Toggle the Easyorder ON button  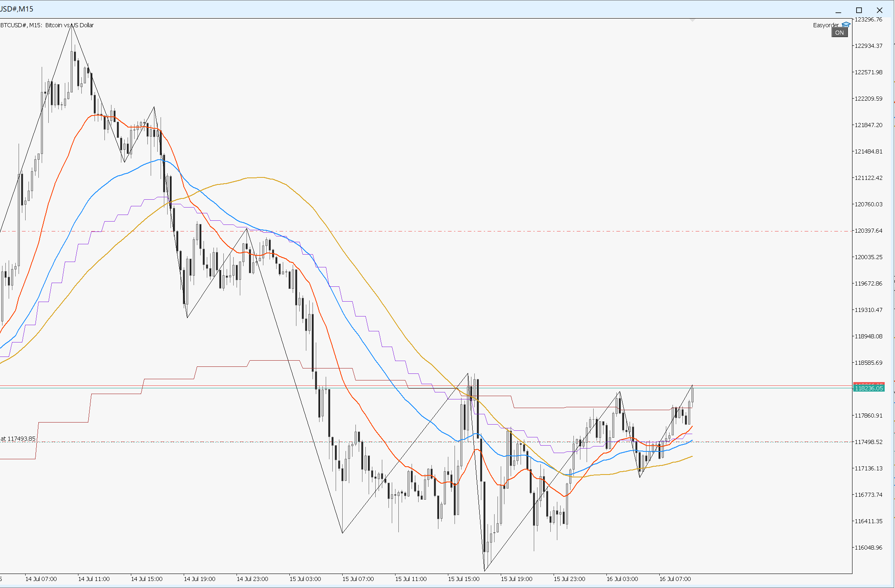coord(839,33)
